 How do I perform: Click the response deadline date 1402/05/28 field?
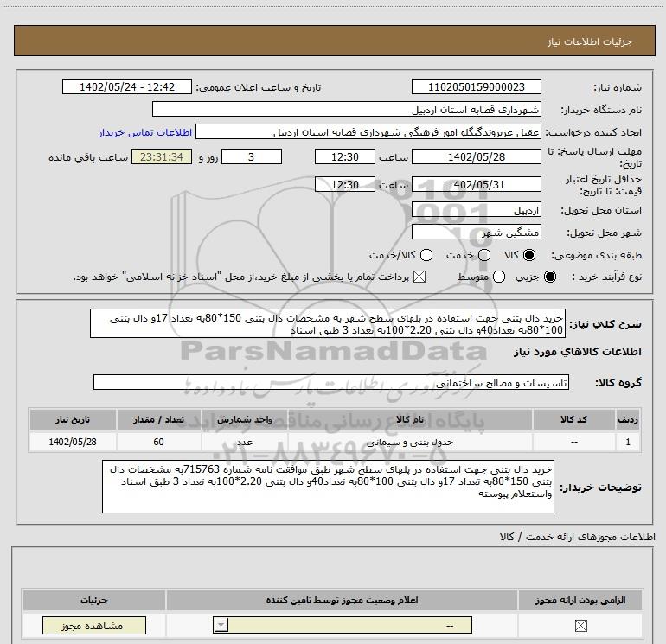[x=476, y=156]
